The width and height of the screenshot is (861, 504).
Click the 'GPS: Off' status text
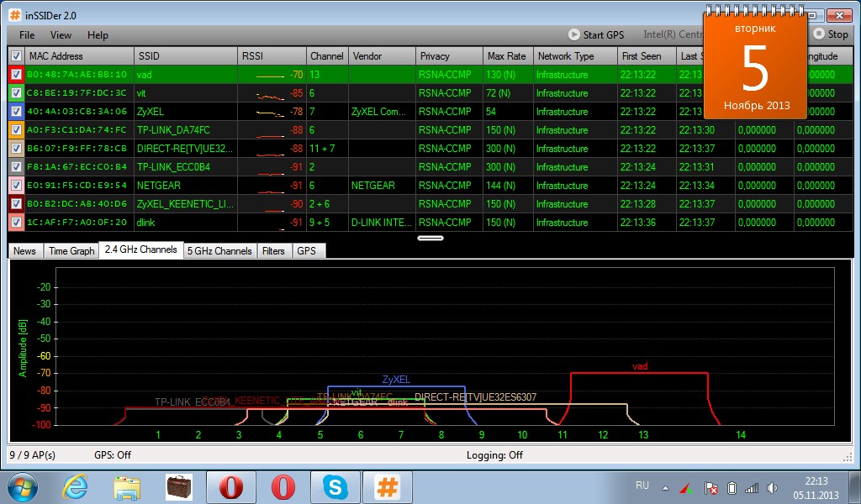pos(113,455)
